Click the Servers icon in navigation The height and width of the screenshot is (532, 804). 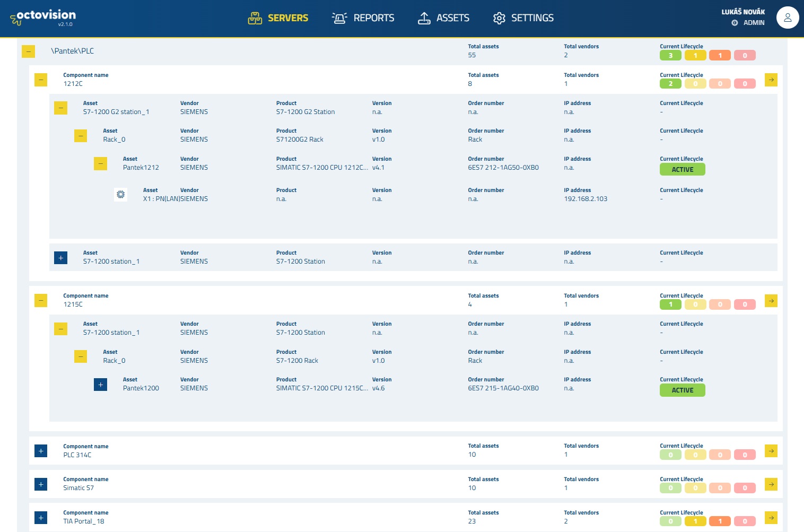tap(255, 18)
